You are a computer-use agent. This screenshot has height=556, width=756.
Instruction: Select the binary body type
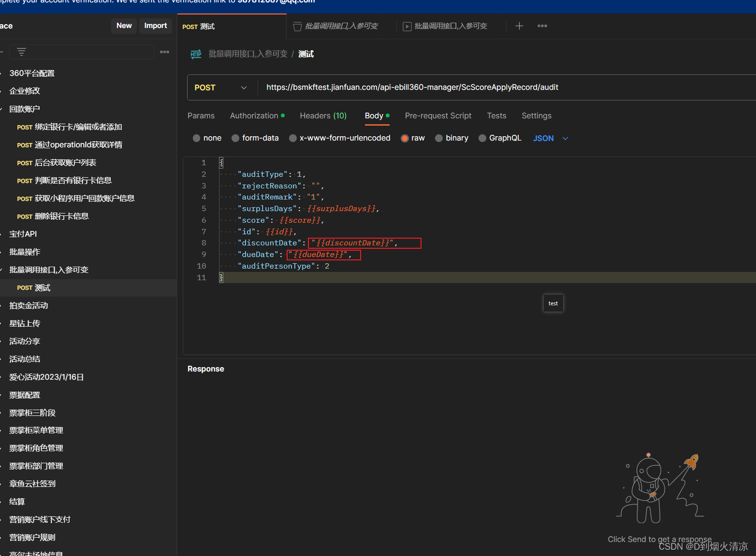click(x=439, y=138)
